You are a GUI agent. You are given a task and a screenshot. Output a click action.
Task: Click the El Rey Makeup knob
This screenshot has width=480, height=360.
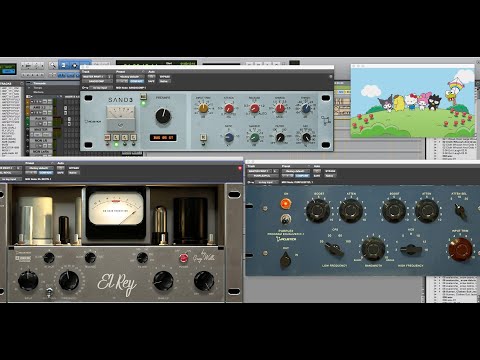163,280
